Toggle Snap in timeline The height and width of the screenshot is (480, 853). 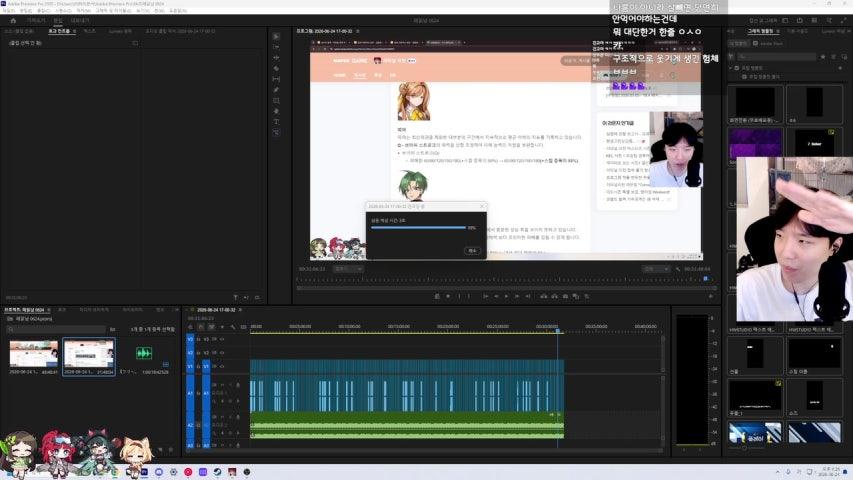(x=201, y=327)
